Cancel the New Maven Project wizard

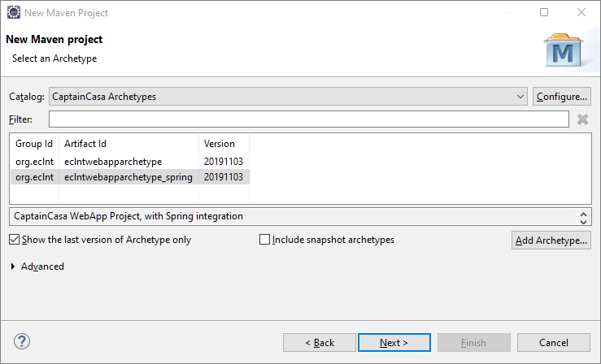coord(554,343)
